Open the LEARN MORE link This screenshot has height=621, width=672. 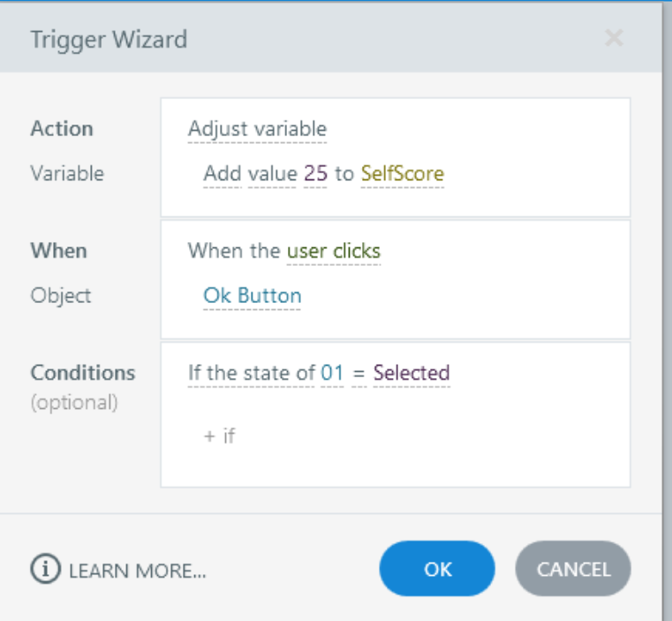(137, 571)
